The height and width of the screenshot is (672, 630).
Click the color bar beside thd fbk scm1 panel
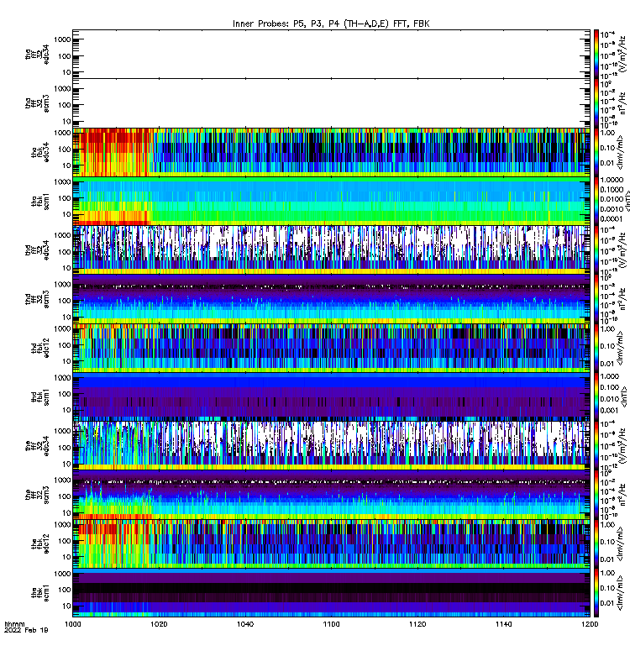(x=596, y=396)
